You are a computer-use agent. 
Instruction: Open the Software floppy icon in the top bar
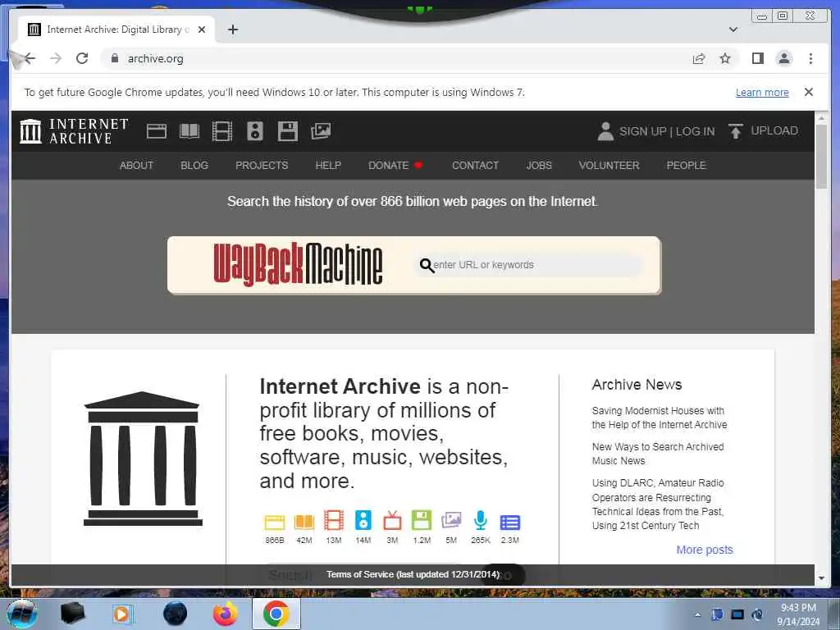(x=288, y=131)
